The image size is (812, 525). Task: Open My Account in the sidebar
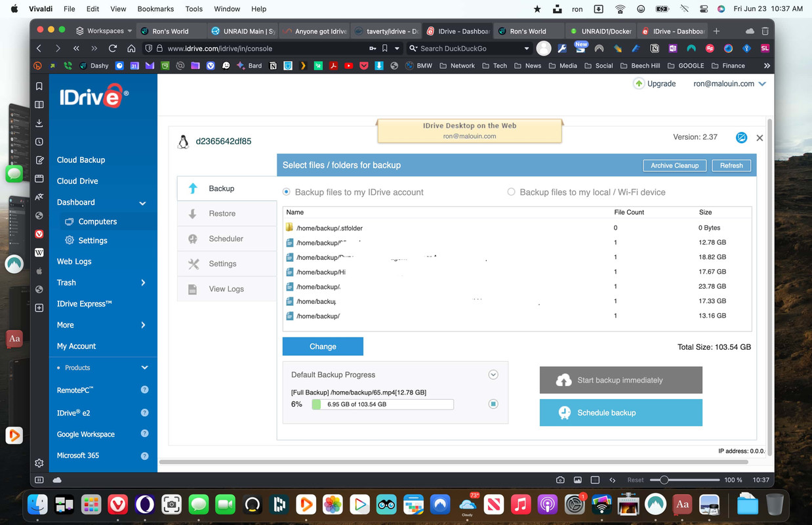(x=76, y=346)
